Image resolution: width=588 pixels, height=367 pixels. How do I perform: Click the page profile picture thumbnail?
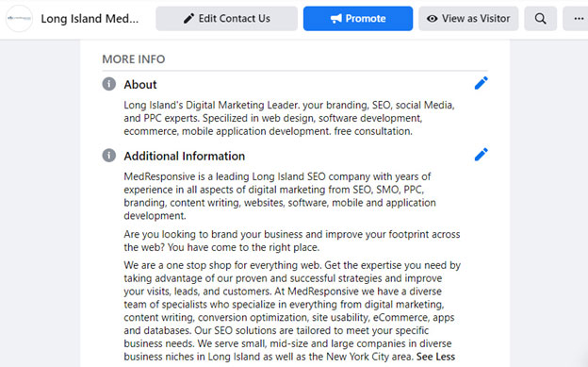tap(19, 19)
